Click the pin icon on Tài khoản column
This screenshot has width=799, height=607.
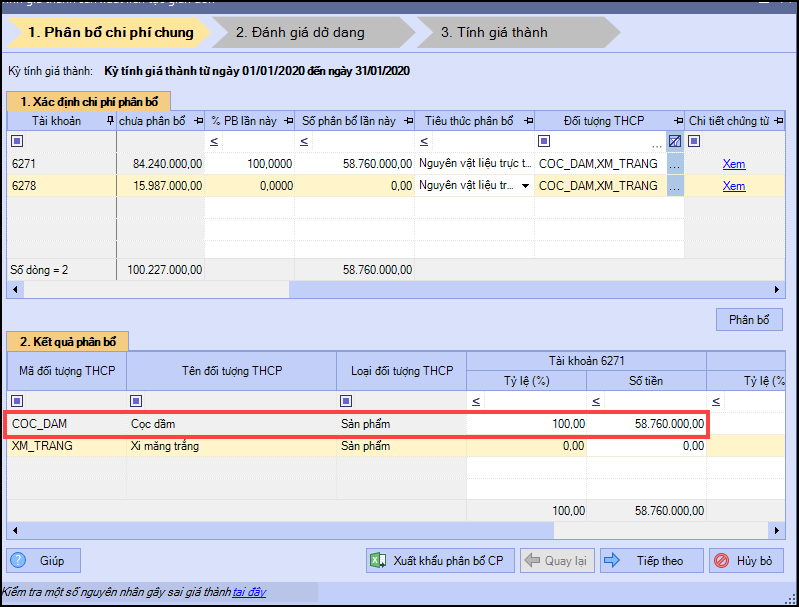(x=110, y=121)
